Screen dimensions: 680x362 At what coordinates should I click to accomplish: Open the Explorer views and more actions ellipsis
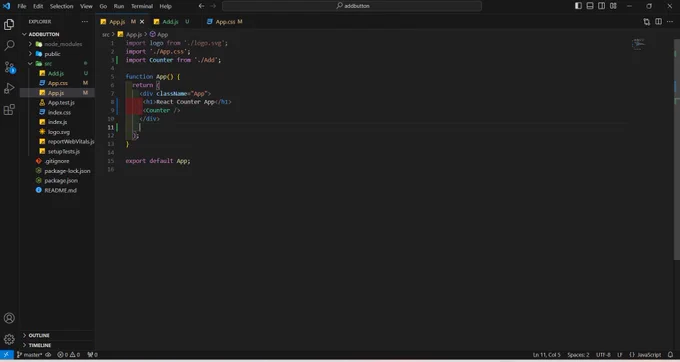85,22
